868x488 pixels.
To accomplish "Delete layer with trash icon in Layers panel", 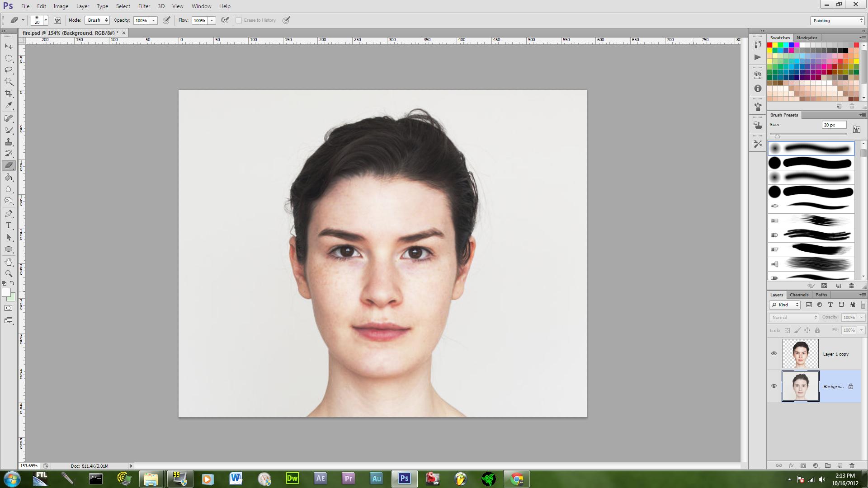I will [852, 465].
